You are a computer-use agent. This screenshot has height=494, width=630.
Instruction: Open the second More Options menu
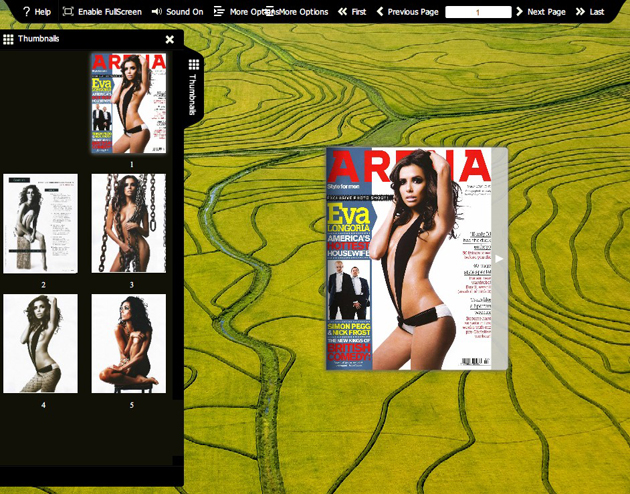click(x=297, y=12)
